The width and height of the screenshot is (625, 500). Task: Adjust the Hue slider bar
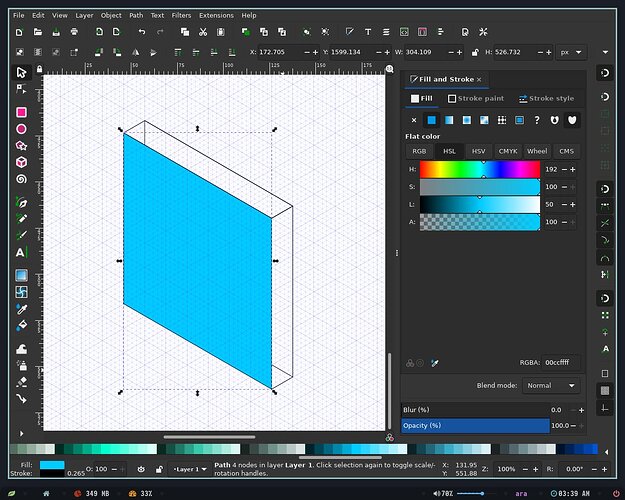point(480,169)
